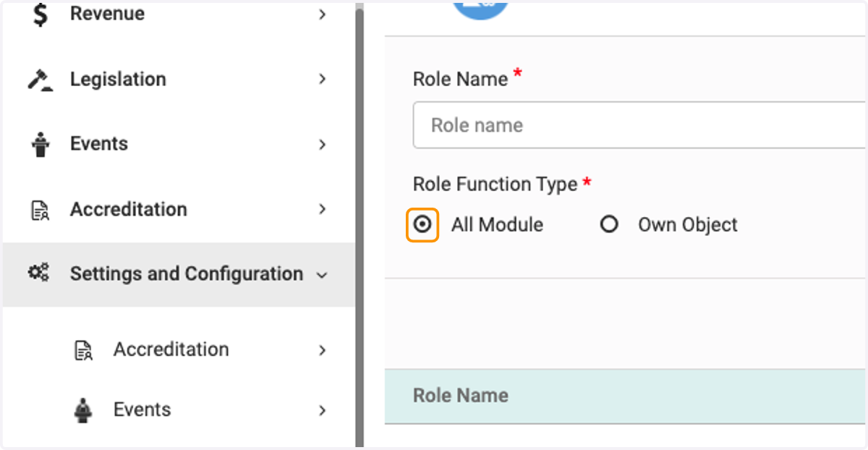
Task: Open the Settings and Configuration menu item
Action: (x=179, y=274)
